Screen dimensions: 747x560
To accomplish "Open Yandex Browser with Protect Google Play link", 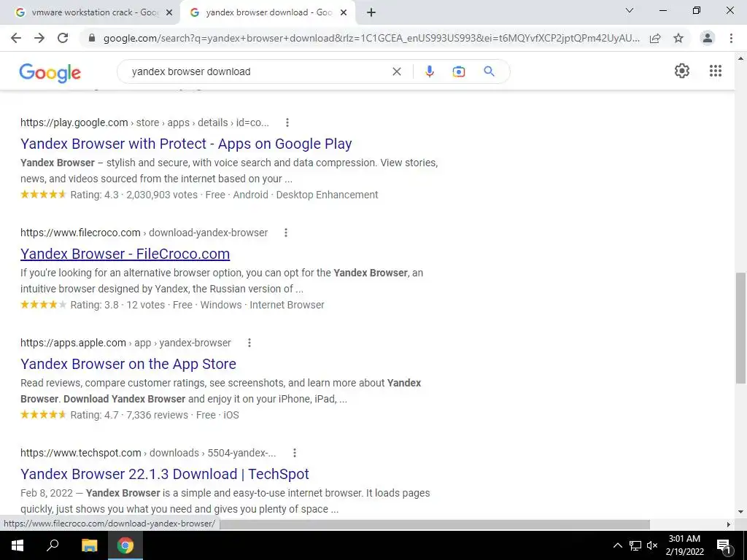I will pyautogui.click(x=186, y=144).
